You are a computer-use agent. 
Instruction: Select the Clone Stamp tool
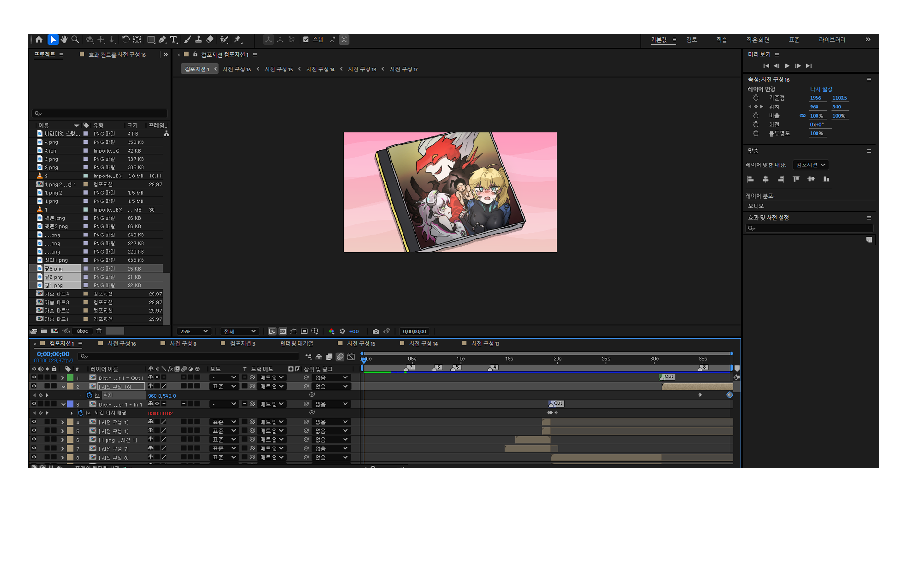click(x=198, y=40)
